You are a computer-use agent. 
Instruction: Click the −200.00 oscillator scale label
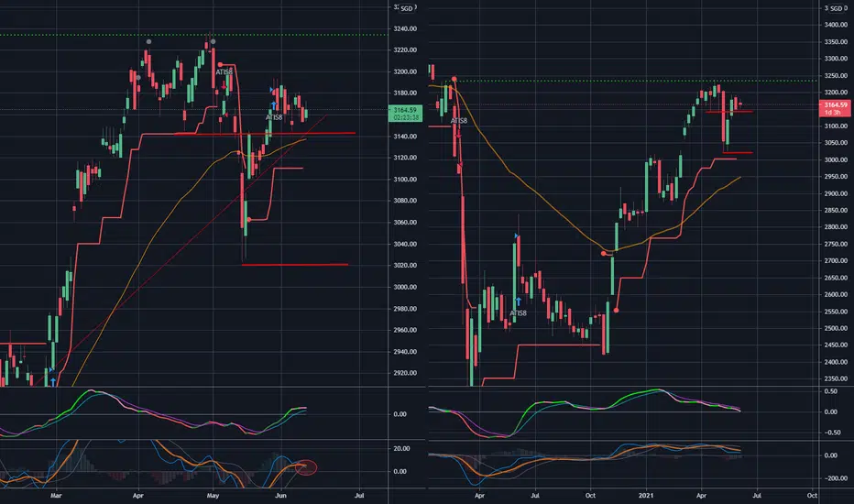pos(836,478)
